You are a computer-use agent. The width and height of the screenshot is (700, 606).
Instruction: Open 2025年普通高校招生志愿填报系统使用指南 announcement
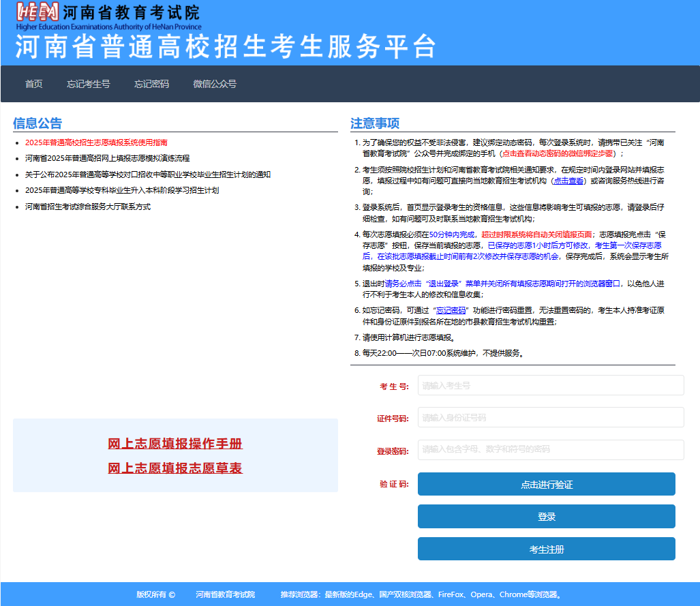(96, 142)
